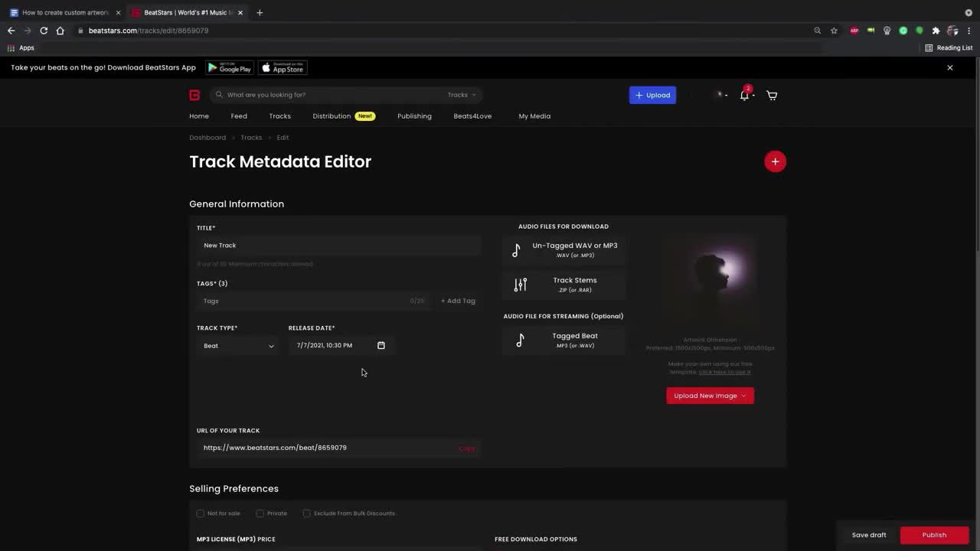Open the Distribution menu item
The image size is (980, 551).
pyautogui.click(x=332, y=116)
